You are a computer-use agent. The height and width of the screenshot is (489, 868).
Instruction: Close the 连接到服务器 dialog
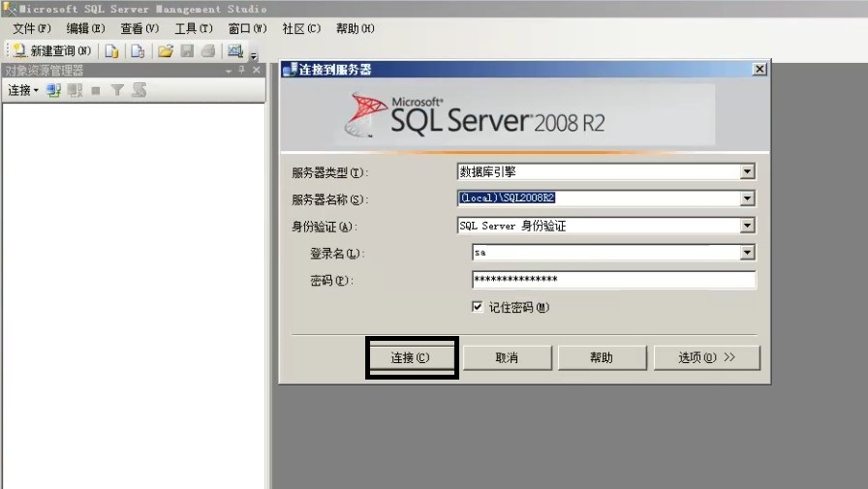coord(759,69)
